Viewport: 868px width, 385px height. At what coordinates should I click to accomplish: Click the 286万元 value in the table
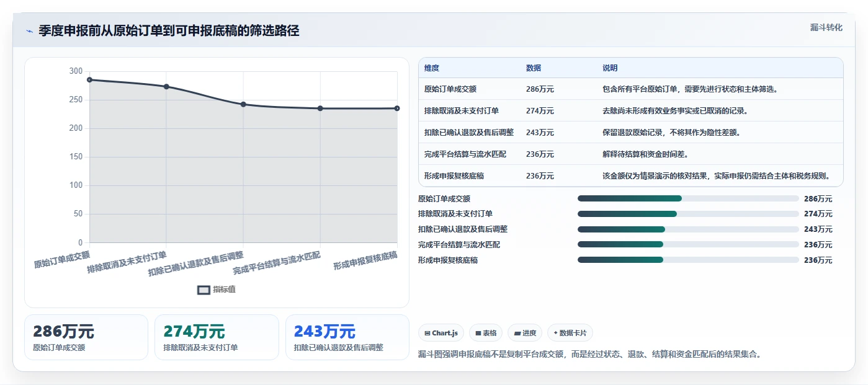[x=540, y=89]
